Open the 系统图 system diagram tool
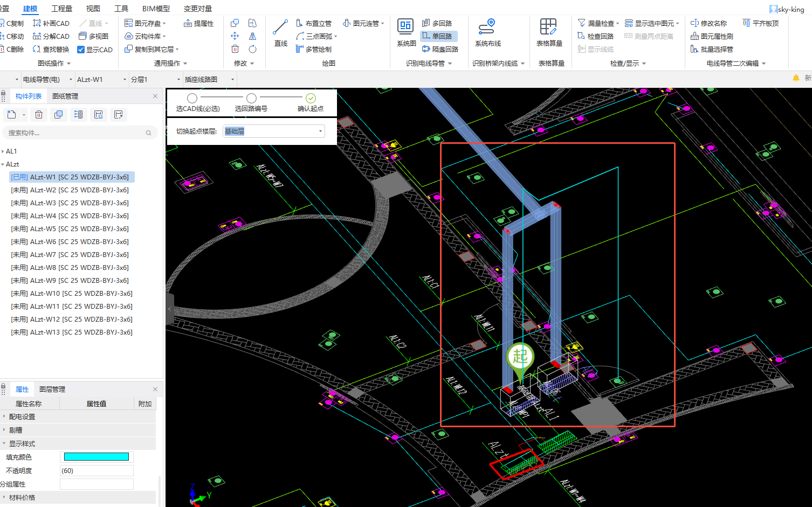The height and width of the screenshot is (507, 812). 405,33
